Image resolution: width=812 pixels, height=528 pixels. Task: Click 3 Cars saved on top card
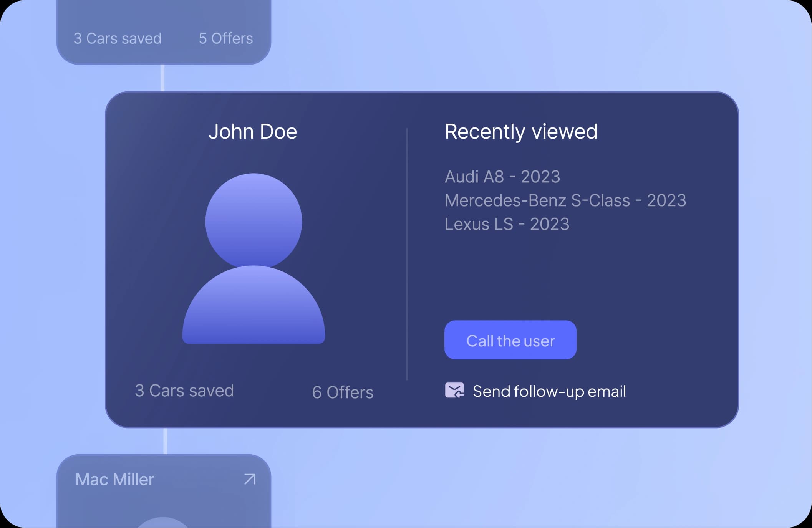(117, 38)
